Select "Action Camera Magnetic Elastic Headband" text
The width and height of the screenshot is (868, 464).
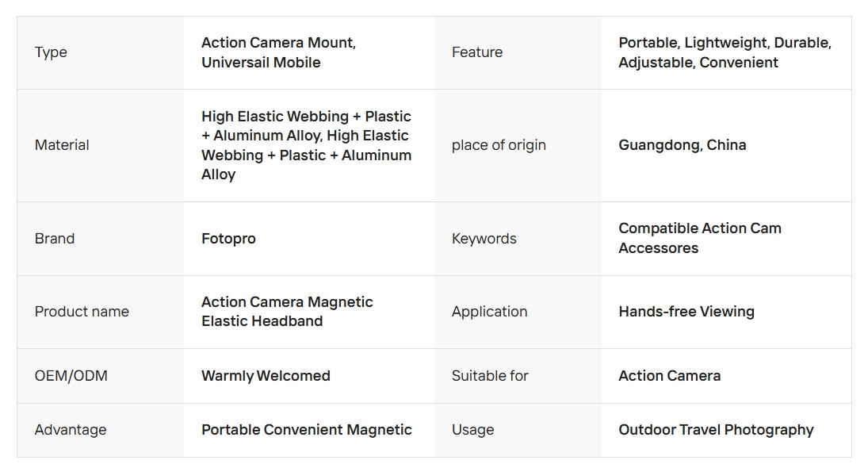pos(286,312)
